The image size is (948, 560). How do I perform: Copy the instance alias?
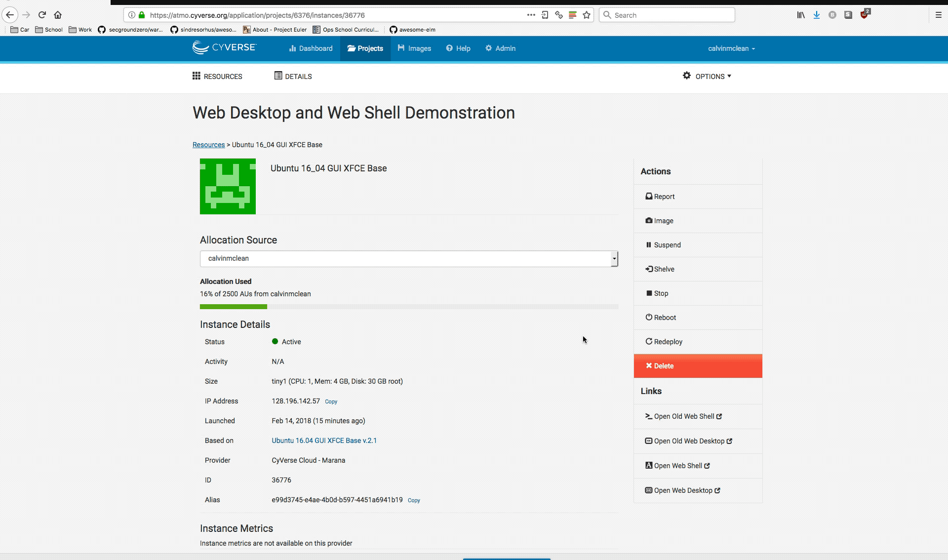pyautogui.click(x=414, y=500)
